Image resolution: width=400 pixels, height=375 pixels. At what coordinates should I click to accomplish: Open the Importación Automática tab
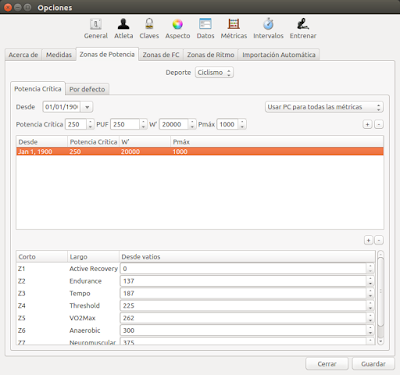coord(279,55)
